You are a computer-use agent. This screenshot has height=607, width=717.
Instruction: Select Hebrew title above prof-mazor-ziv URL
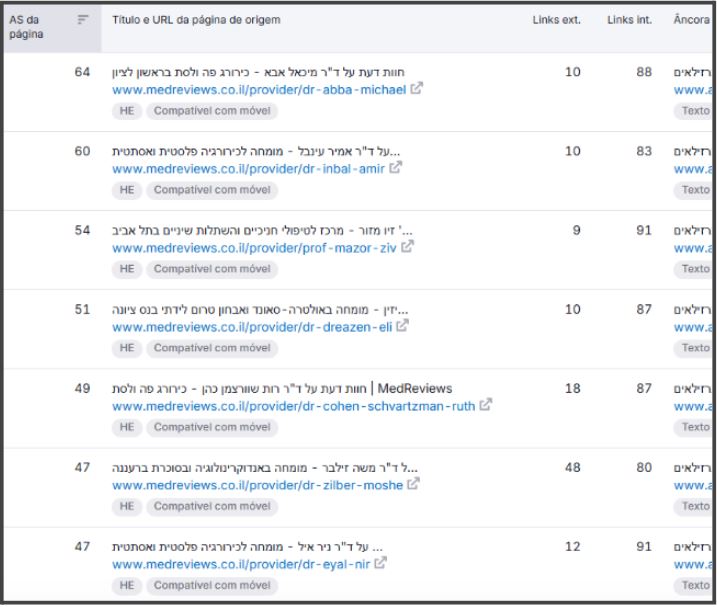click(x=262, y=231)
